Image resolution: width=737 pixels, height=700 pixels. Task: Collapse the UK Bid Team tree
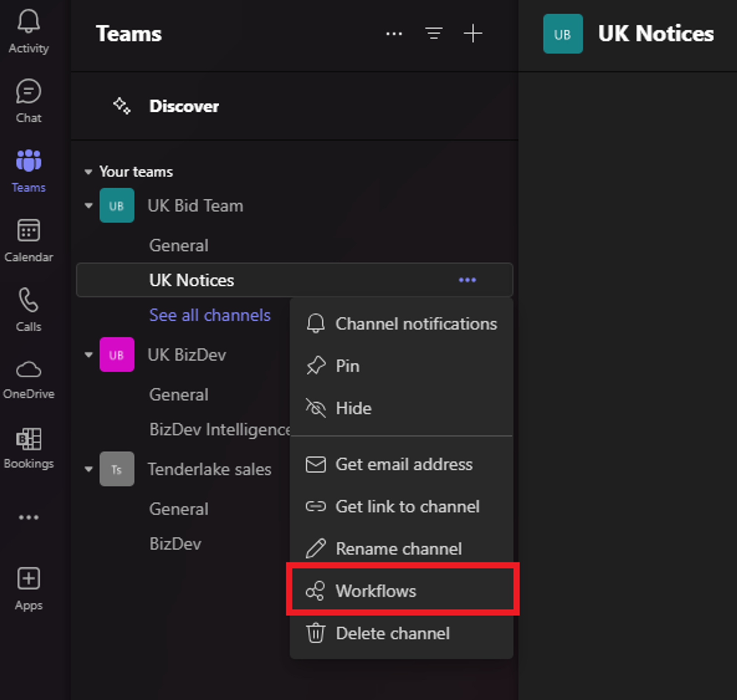point(88,206)
